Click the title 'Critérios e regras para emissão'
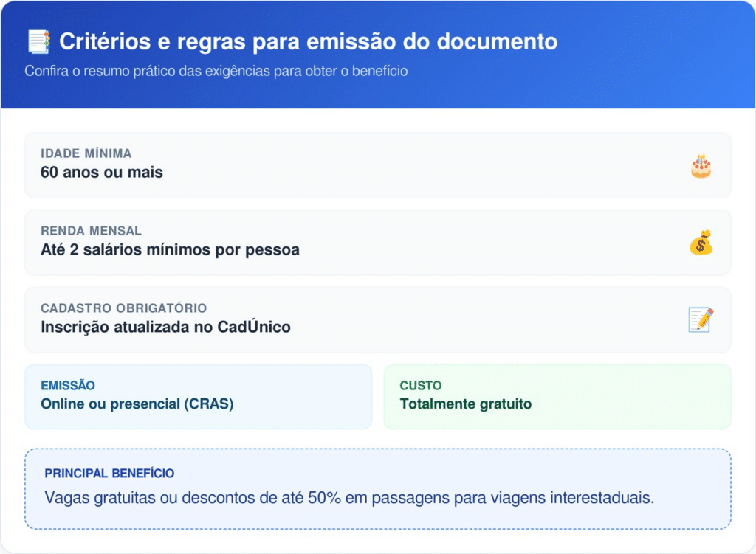The height and width of the screenshot is (554, 756). (x=308, y=41)
